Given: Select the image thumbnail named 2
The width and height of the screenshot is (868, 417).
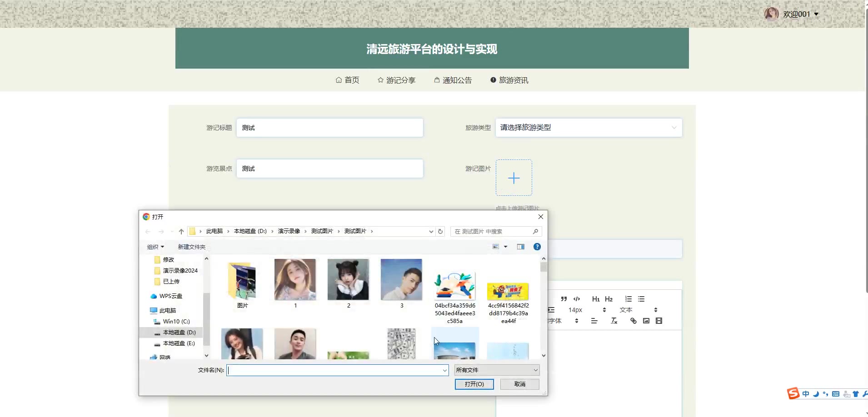Looking at the screenshot, I should [x=348, y=280].
